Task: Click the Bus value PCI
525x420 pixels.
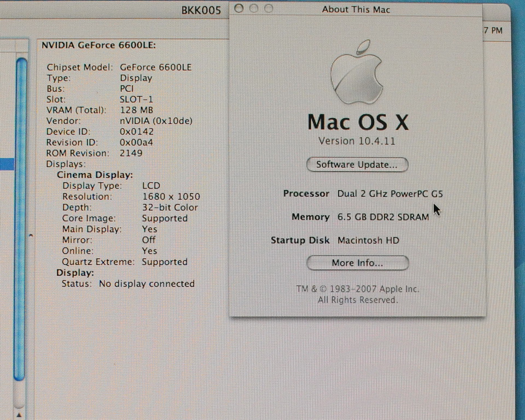Action: pos(126,89)
